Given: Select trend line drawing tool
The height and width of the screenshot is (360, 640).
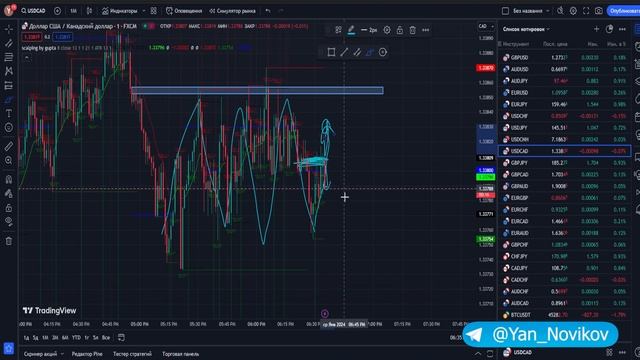Looking at the screenshot, I should (9, 43).
